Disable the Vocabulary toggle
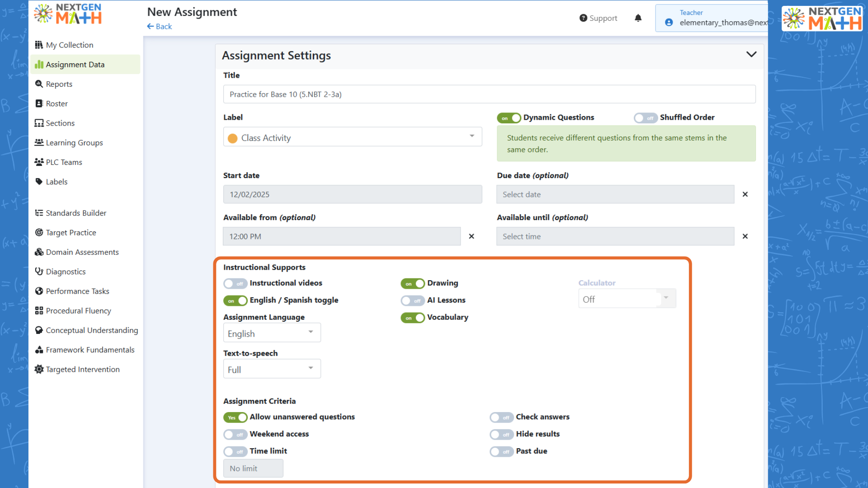The image size is (868, 488). point(412,318)
